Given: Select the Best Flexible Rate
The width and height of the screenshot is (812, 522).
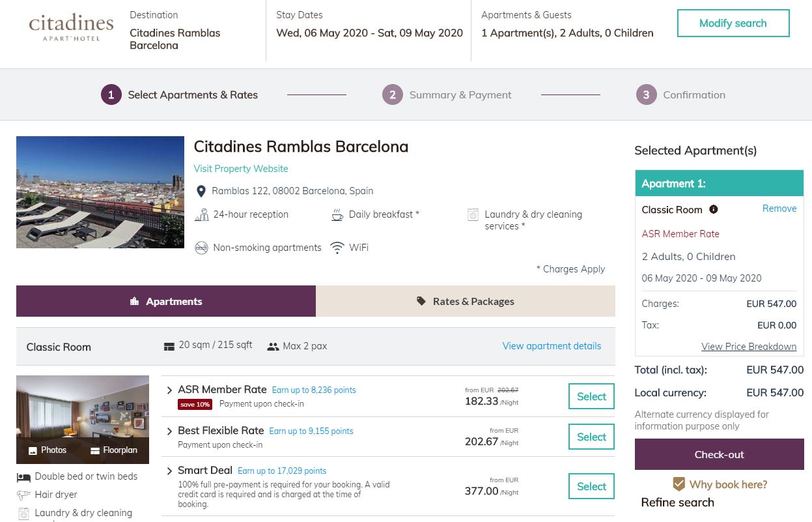Looking at the screenshot, I should (x=591, y=437).
